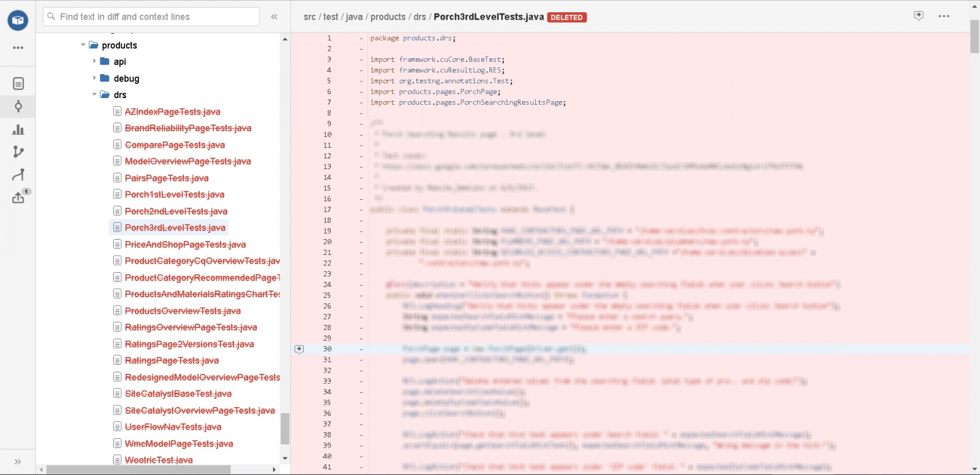980x475 pixels.
Task: Open WmcModelPageTests.java in the tree
Action: coord(179,443)
